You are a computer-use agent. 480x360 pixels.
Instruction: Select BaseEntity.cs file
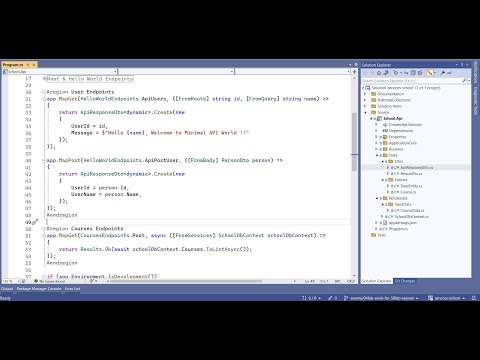[411, 186]
